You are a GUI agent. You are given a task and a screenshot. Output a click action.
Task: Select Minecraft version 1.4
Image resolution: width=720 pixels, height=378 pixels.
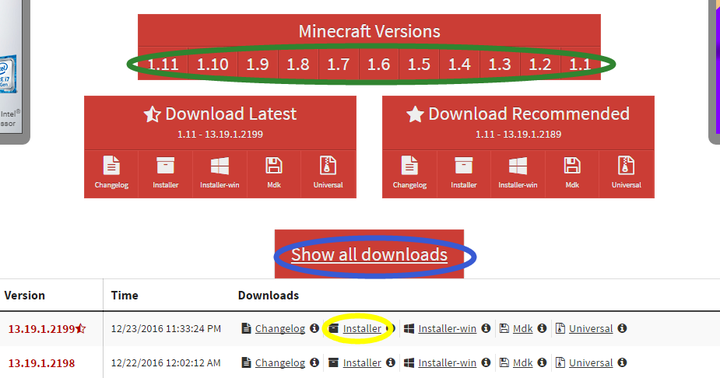point(460,64)
